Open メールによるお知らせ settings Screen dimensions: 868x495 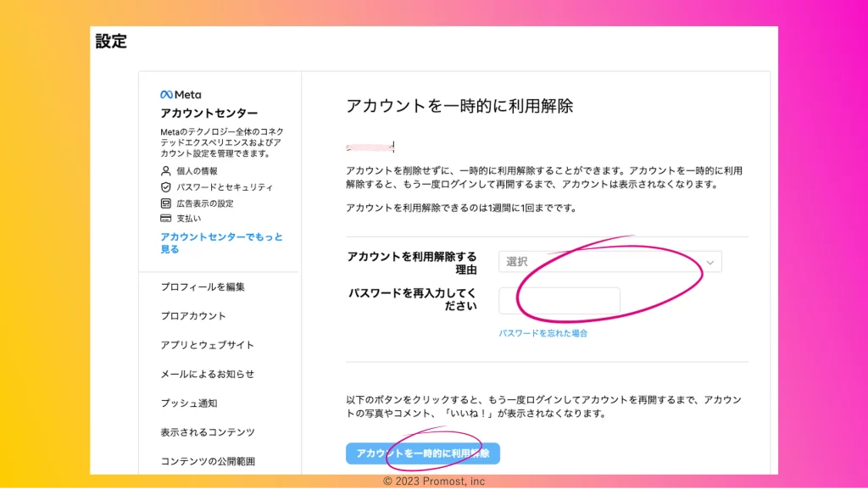tap(207, 374)
